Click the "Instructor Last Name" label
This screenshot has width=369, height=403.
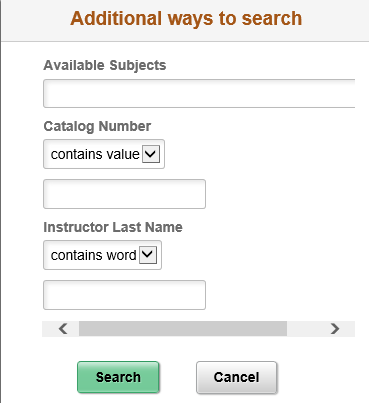pos(113,227)
